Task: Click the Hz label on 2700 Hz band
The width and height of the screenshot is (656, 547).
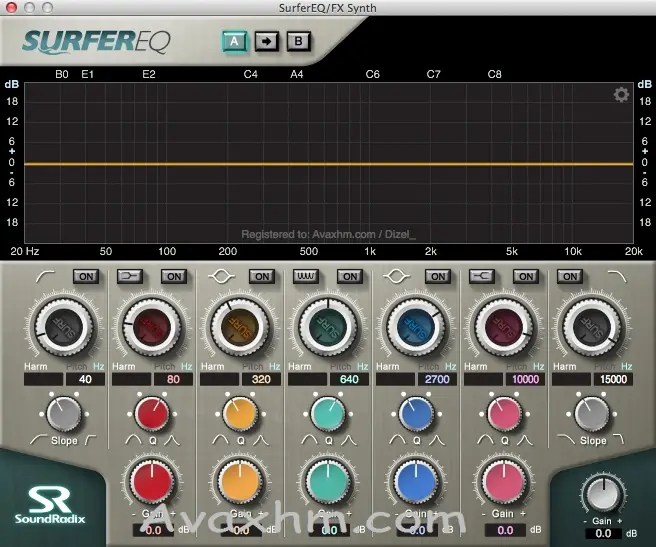Action: coord(451,367)
